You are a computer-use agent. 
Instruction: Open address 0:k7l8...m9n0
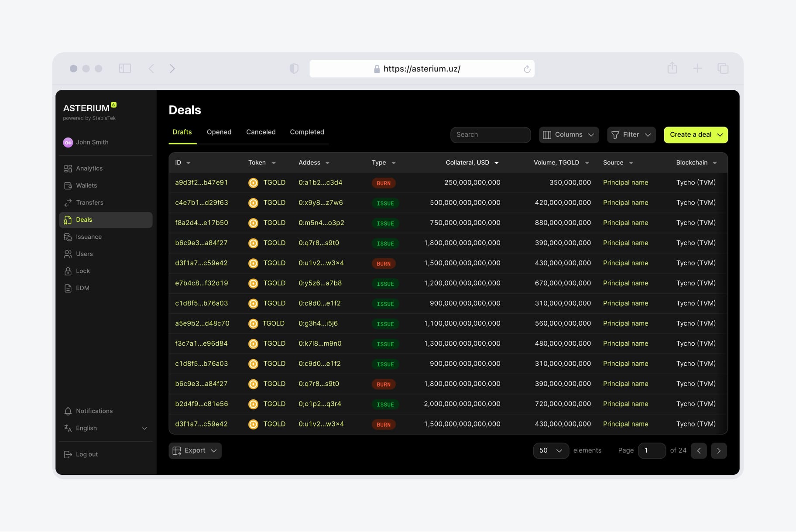320,344
